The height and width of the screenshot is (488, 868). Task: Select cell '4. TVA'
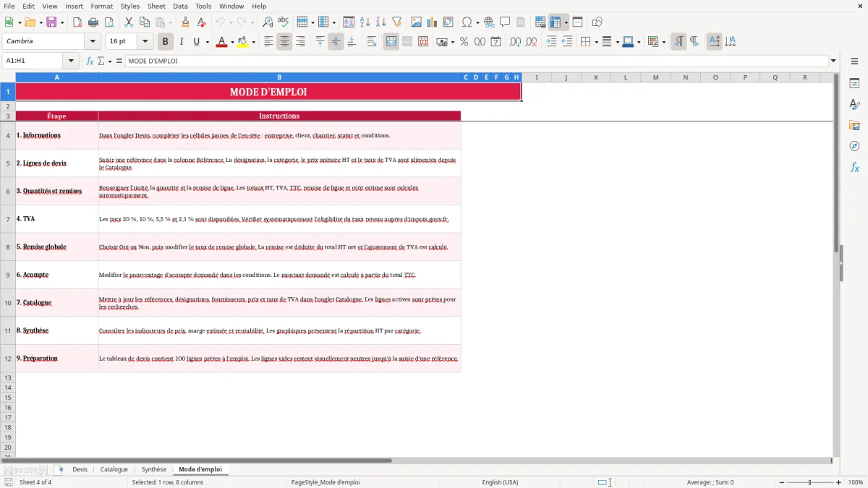56,219
